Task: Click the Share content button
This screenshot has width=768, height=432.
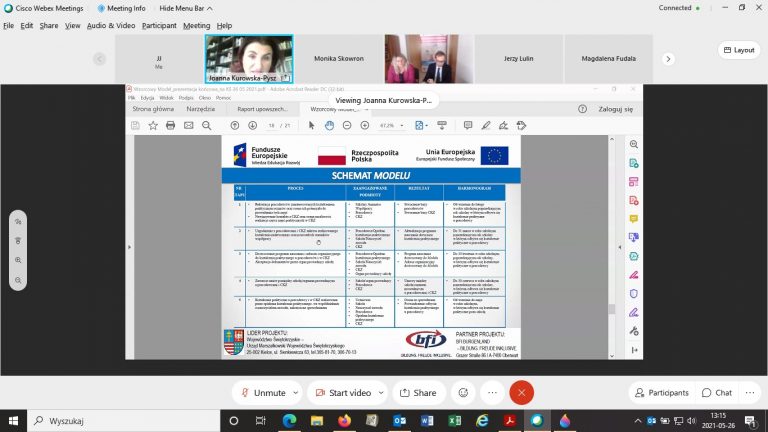Action: 418,393
